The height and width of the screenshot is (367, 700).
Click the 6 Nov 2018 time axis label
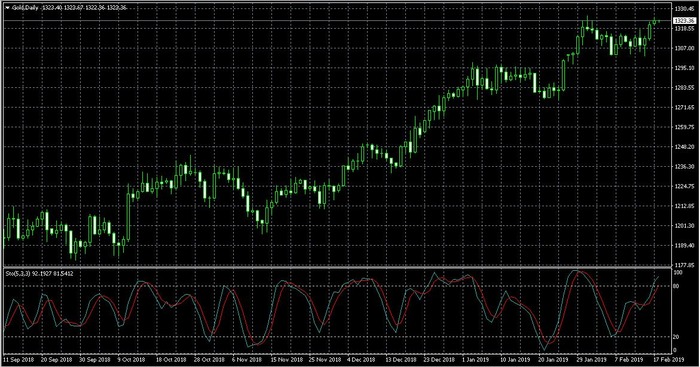247,359
